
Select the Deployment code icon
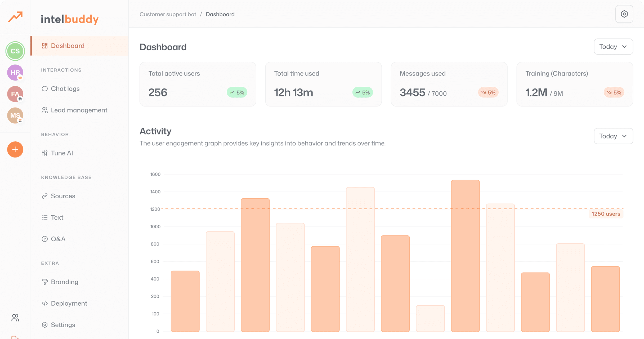click(x=44, y=303)
